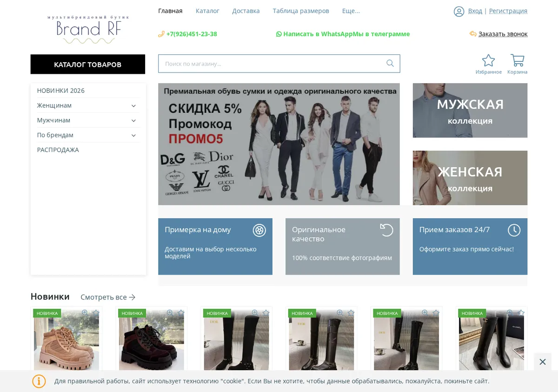Open the Таблица размеров page
Screen dimensions: 558x392
[x=301, y=11]
